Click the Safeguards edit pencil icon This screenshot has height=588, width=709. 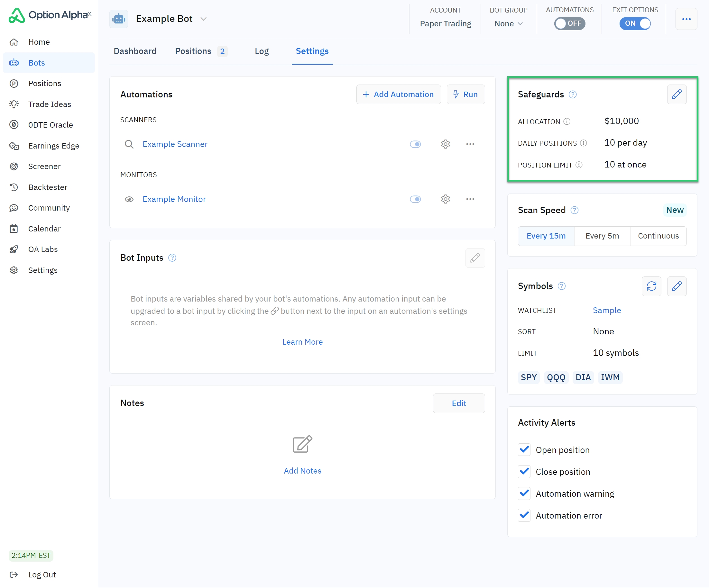[x=677, y=95]
